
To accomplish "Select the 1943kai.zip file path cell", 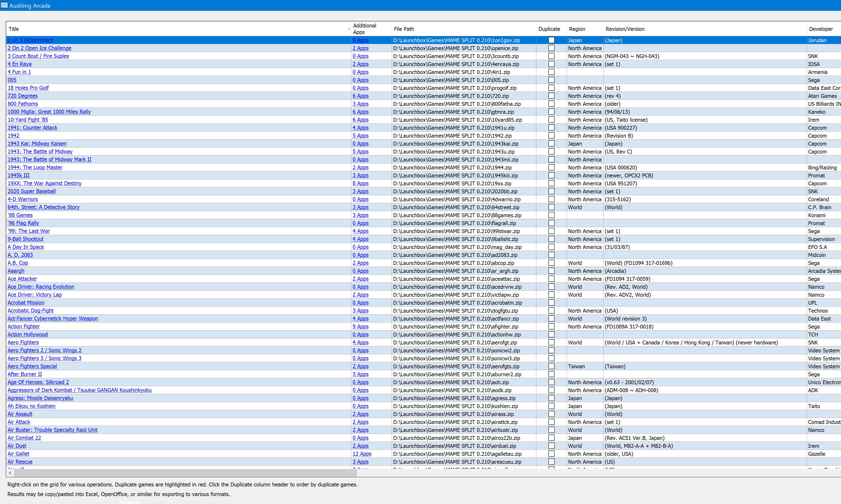I will [x=464, y=144].
